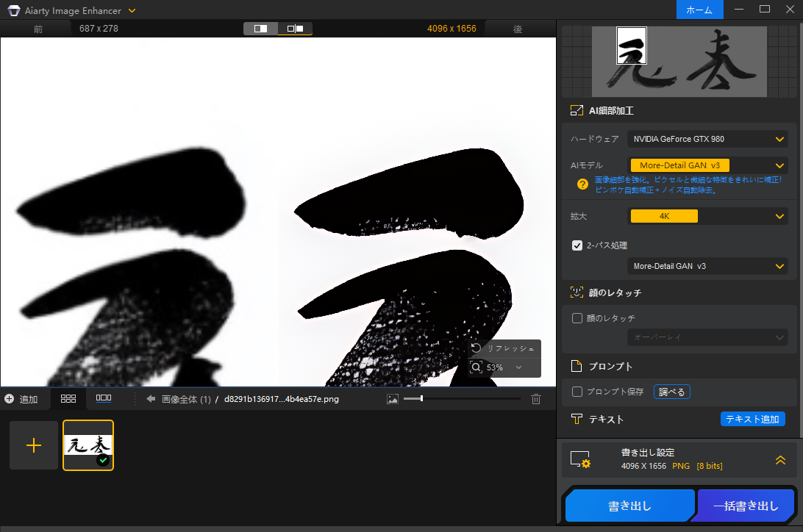Screen dimensions: 803x532
Task: Switch to single split view mode
Action: [x=260, y=29]
